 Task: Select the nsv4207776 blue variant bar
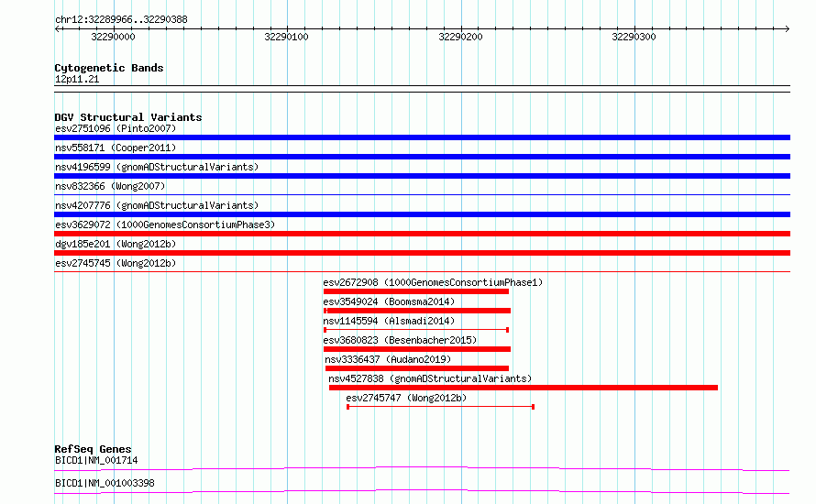422,214
